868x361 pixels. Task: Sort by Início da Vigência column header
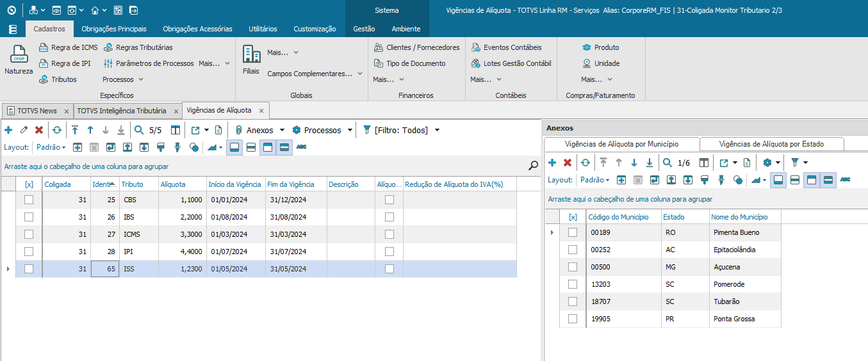click(235, 184)
